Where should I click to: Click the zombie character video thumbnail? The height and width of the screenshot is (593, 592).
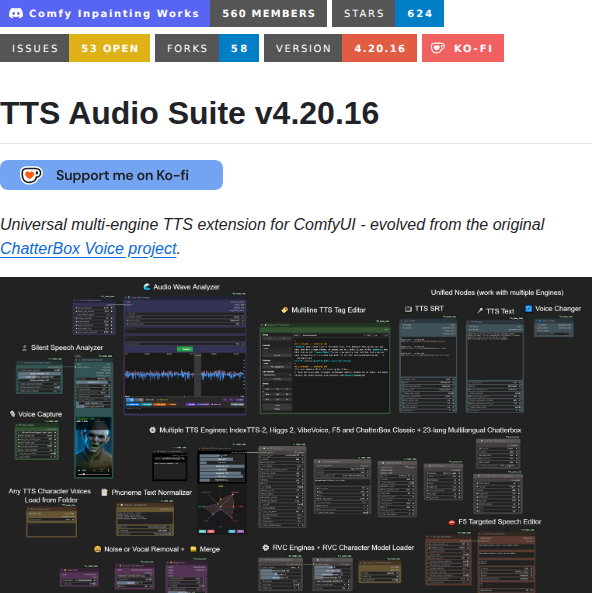pos(93,447)
